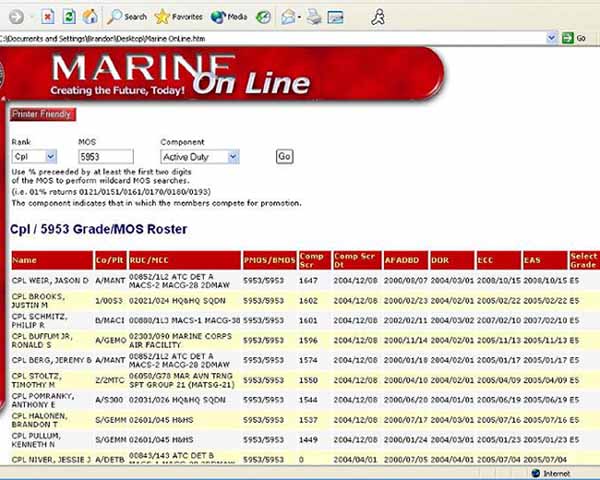Image resolution: width=600 pixels, height=480 pixels.
Task: Open the Component dropdown showing Active Duty
Action: [x=200, y=157]
